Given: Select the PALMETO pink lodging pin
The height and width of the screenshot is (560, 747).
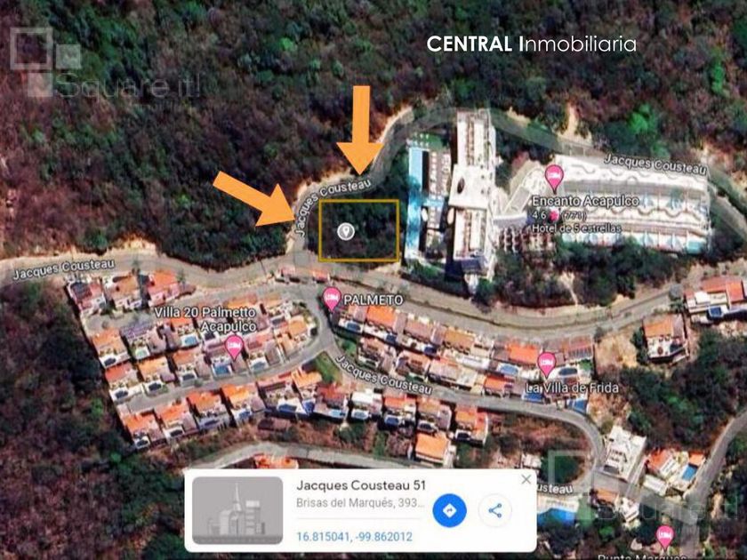Looking at the screenshot, I should 332,299.
